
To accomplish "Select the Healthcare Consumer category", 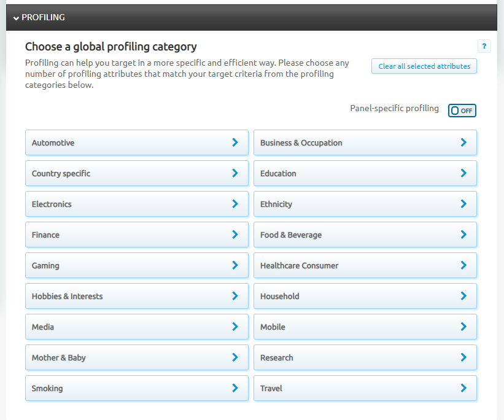I will click(x=365, y=265).
